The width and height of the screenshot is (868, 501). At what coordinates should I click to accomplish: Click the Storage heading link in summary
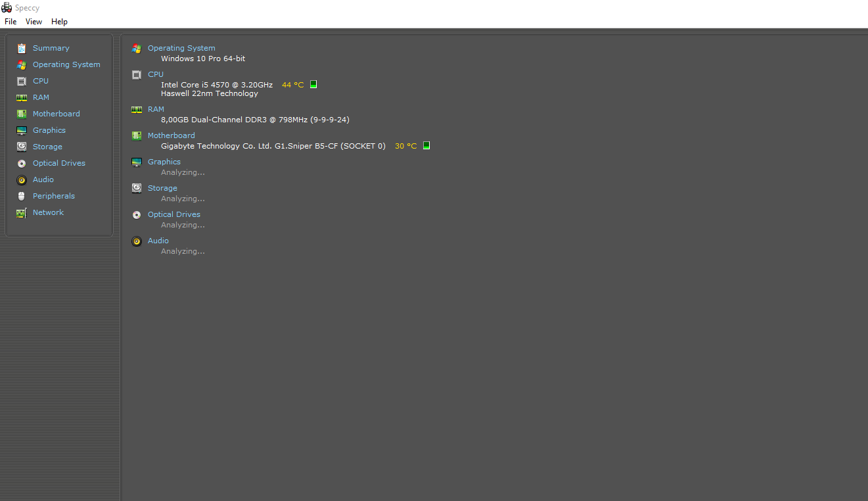click(162, 188)
